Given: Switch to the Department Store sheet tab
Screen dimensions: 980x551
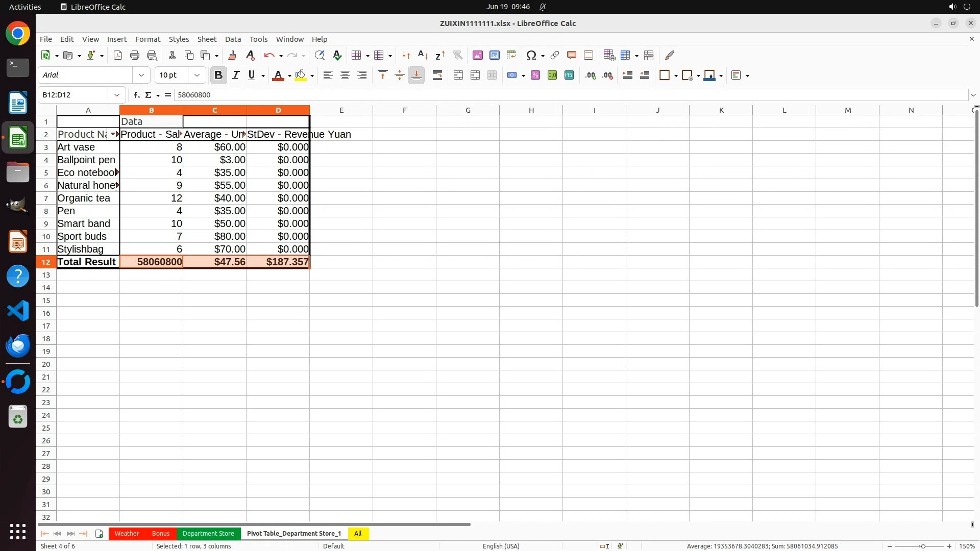Looking at the screenshot, I should pyautogui.click(x=208, y=533).
